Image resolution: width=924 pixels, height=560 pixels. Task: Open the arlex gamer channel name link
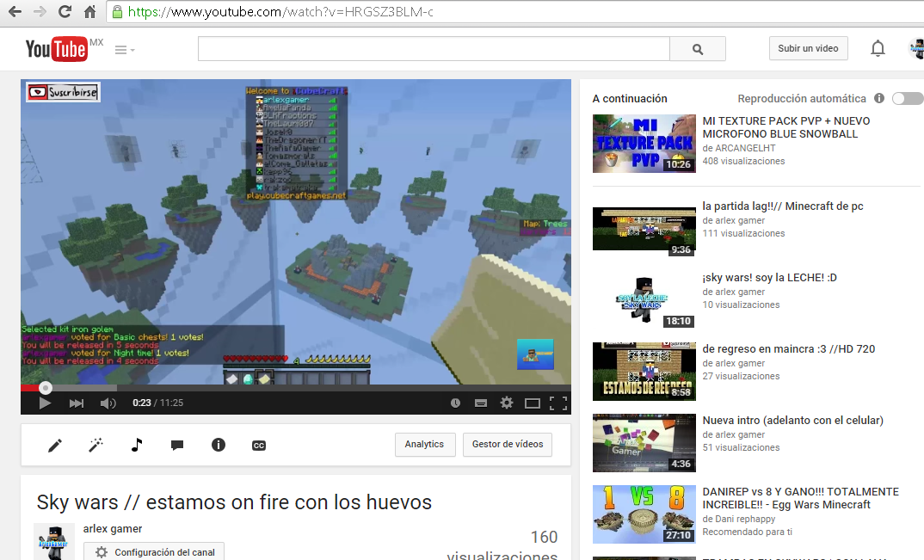113,529
